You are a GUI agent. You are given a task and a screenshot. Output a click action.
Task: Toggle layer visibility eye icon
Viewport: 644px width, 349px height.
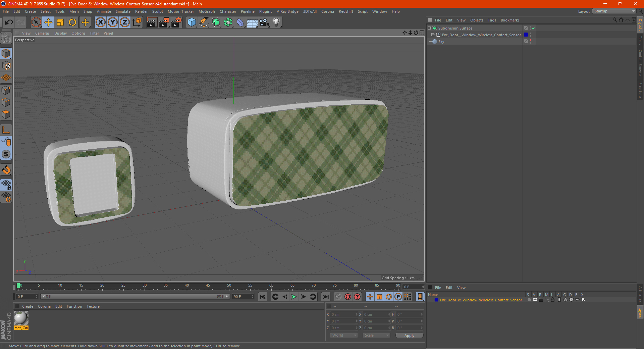point(535,300)
